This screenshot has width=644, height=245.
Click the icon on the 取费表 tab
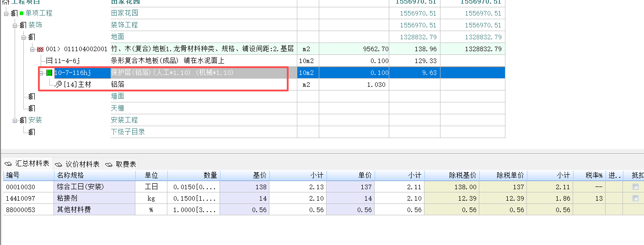point(110,164)
